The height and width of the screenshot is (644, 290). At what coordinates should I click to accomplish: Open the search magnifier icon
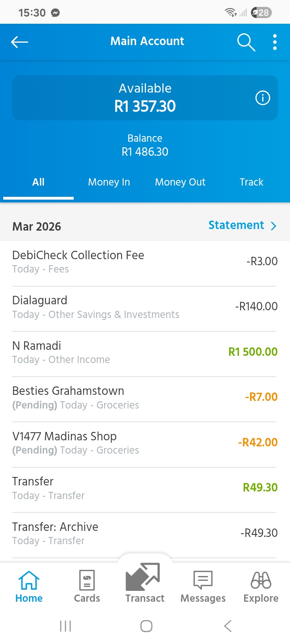[x=246, y=42]
